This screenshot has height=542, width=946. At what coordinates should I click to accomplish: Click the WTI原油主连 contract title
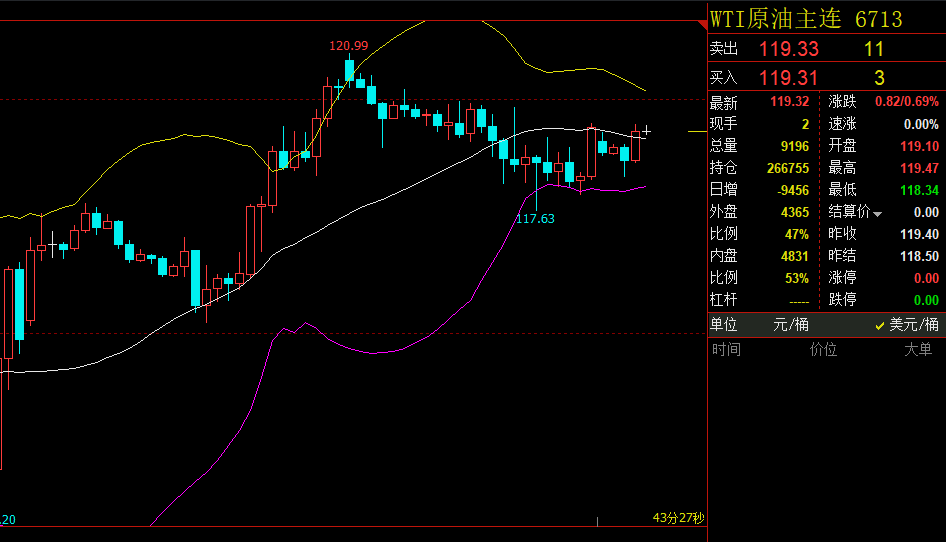775,19
